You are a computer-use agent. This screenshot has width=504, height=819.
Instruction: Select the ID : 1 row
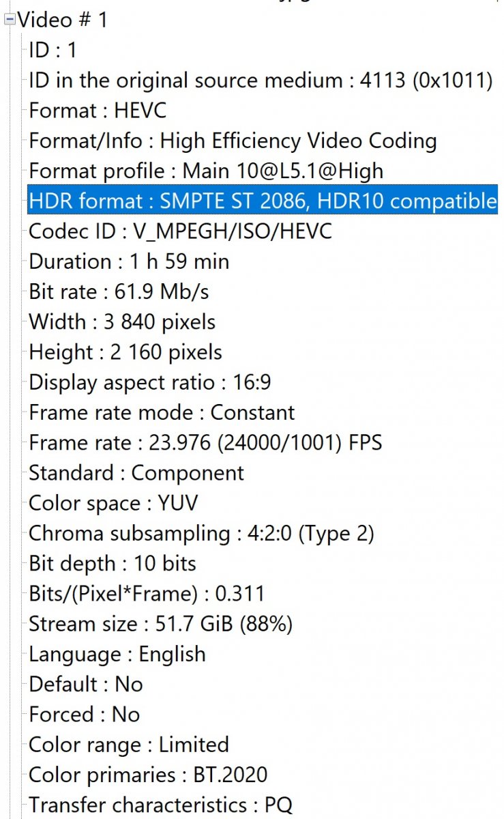pos(53,50)
